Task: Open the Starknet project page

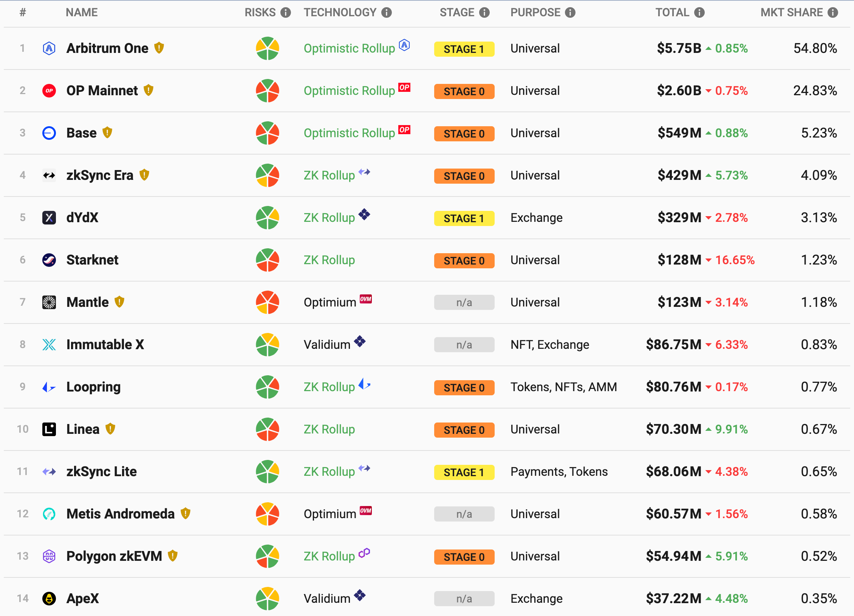Action: pyautogui.click(x=92, y=260)
